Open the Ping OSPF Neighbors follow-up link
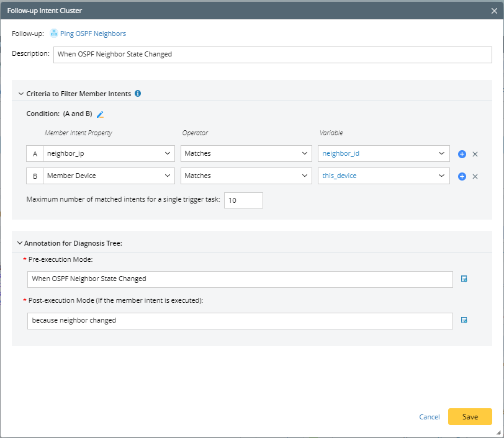This screenshot has width=504, height=438. pyautogui.click(x=92, y=34)
